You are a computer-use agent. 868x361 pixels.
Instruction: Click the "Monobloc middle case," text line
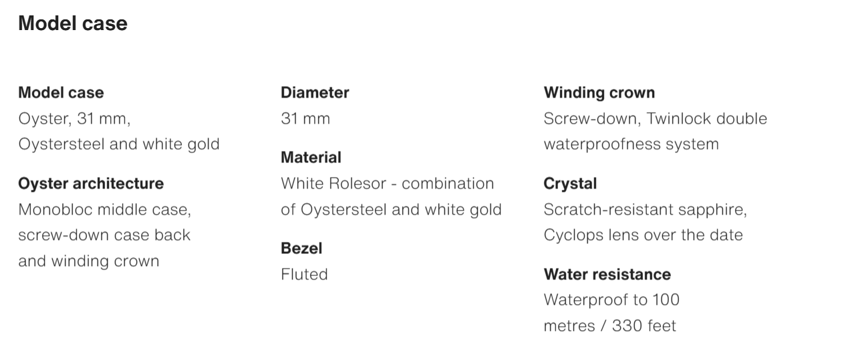104,209
